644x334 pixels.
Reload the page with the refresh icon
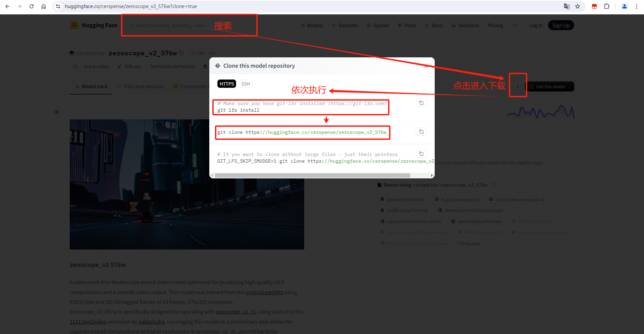pos(32,6)
